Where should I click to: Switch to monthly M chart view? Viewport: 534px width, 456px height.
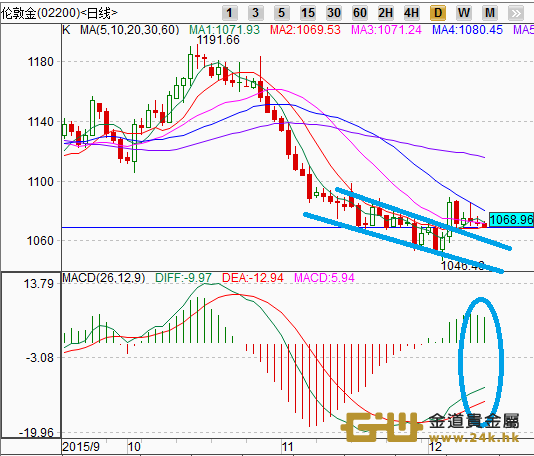click(x=490, y=13)
